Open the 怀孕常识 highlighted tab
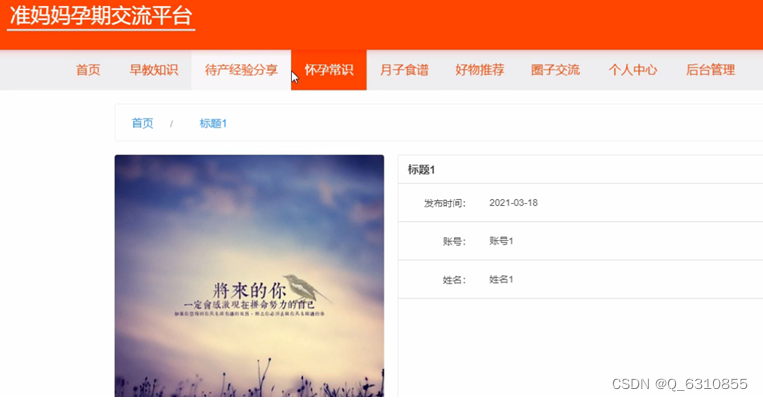763x401 pixels. point(329,70)
